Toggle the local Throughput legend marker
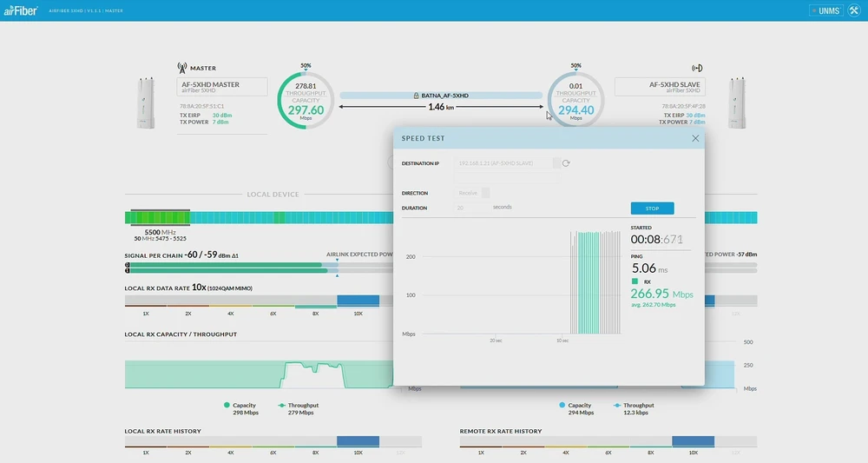Screen dimensions: 868x463 coord(281,405)
